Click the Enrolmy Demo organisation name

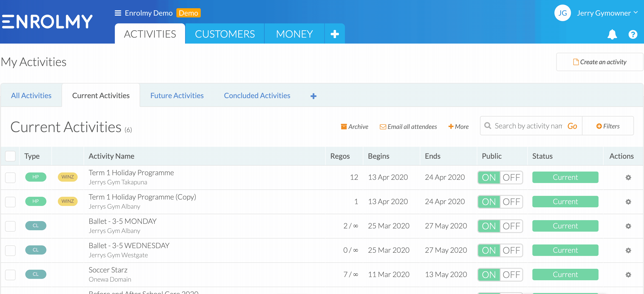click(149, 13)
